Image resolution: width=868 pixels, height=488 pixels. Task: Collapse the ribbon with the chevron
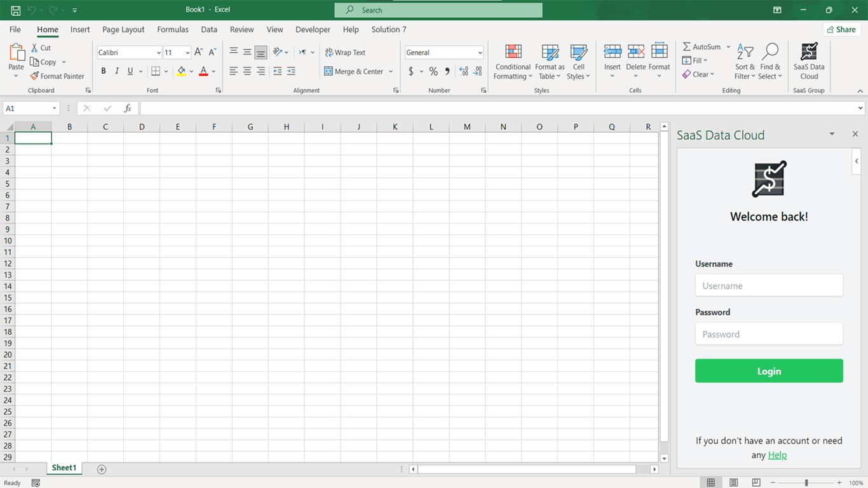pos(860,91)
